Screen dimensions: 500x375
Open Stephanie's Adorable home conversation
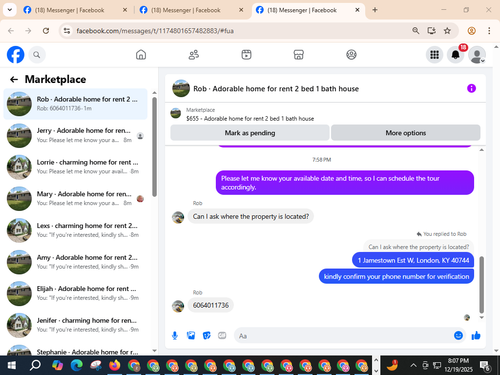pyautogui.click(x=75, y=350)
